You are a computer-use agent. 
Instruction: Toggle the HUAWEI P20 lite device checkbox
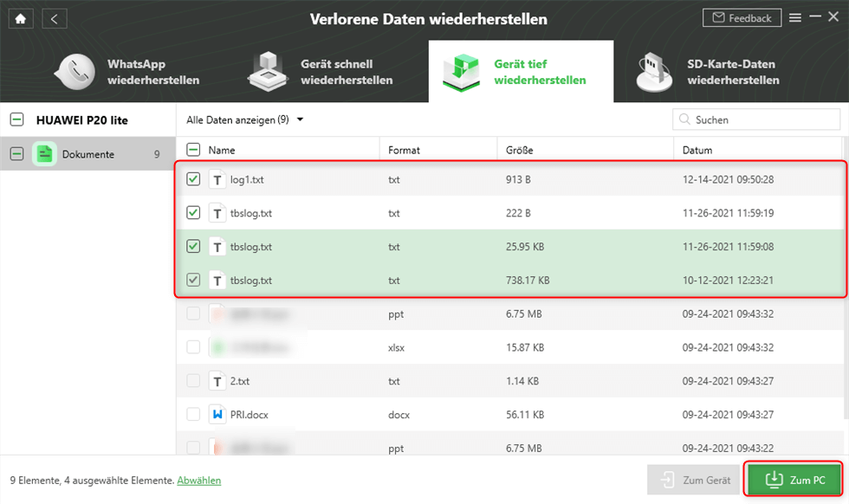tap(16, 120)
